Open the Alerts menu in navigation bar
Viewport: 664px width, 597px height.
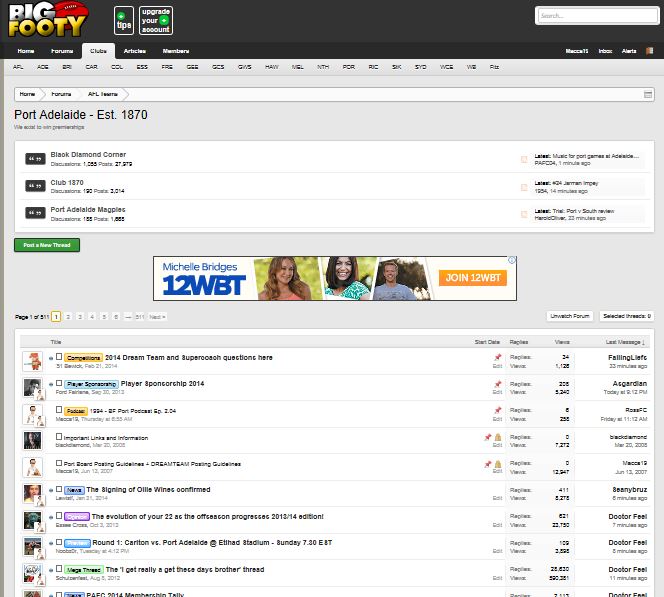(x=630, y=50)
